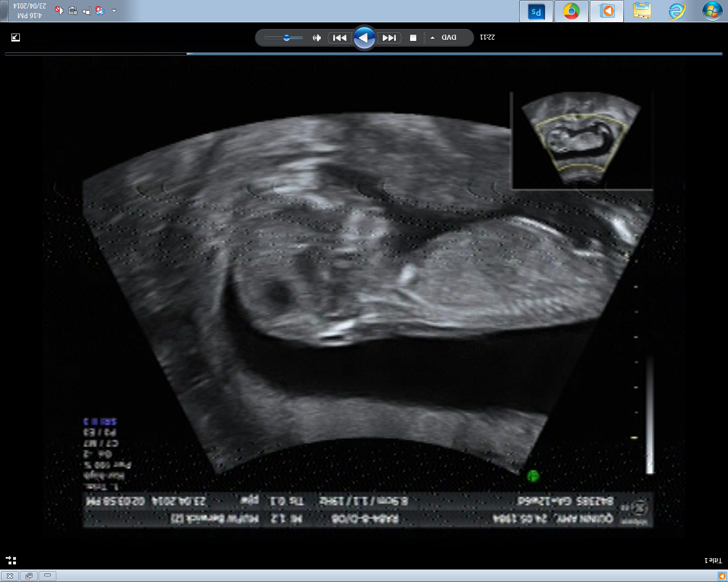Toggle the 22:11 elapsed time display
Image resolution: width=728 pixels, height=582 pixels.
(487, 38)
